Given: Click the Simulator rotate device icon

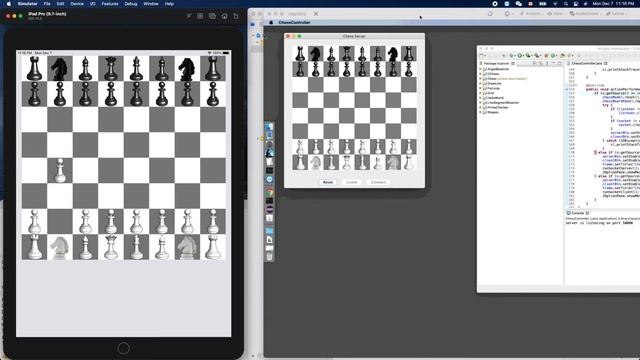Looking at the screenshot, I should [x=236, y=16].
